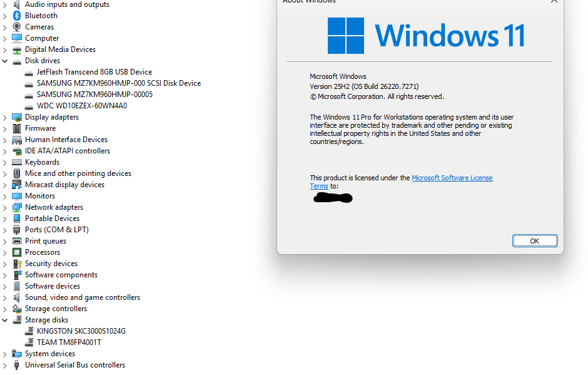Expand the Sound, video and game controllers node
Screen dimensions: 588x375
[x=5, y=297]
